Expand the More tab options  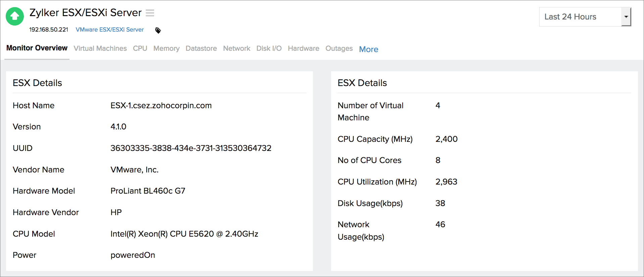[x=368, y=49]
